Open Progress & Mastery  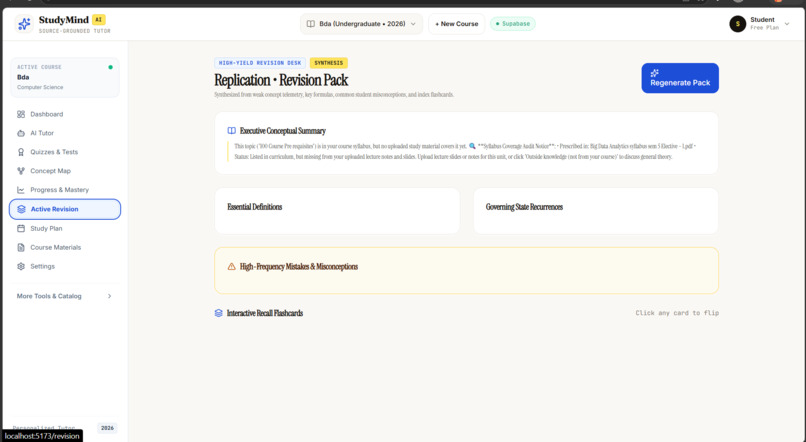pyautogui.click(x=64, y=190)
